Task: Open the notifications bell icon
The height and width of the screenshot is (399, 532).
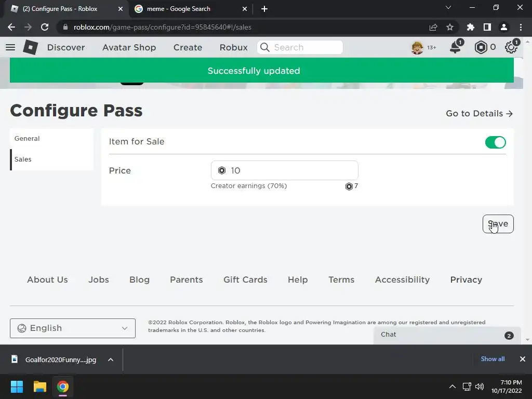Action: click(x=456, y=47)
